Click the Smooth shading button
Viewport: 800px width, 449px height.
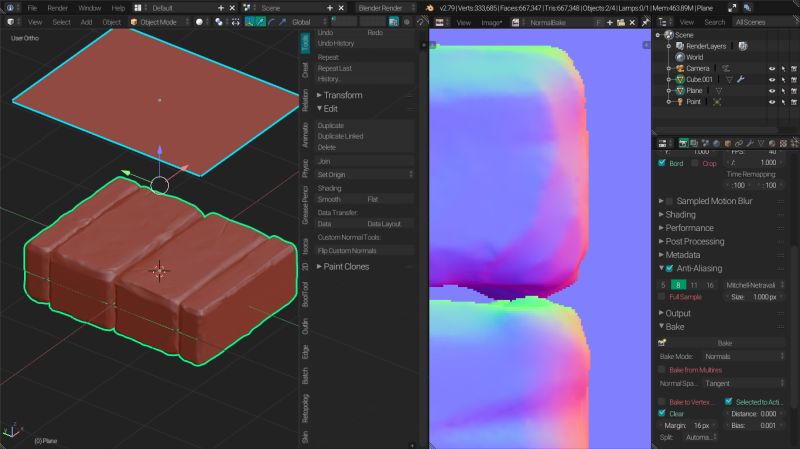pyautogui.click(x=339, y=199)
